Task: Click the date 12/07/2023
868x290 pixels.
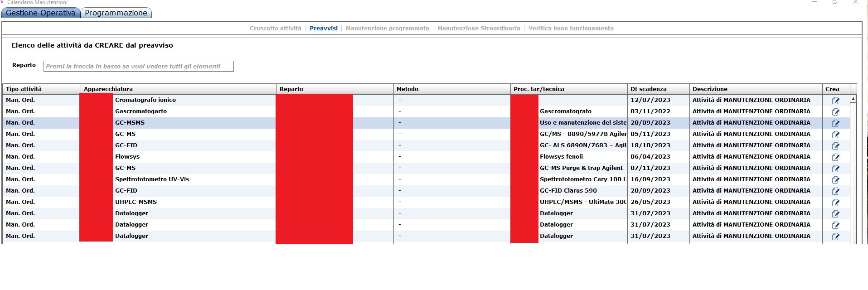Action: coord(650,100)
